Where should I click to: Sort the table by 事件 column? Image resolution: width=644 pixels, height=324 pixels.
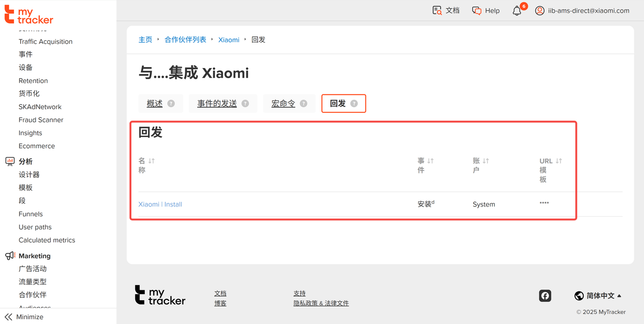click(x=430, y=161)
